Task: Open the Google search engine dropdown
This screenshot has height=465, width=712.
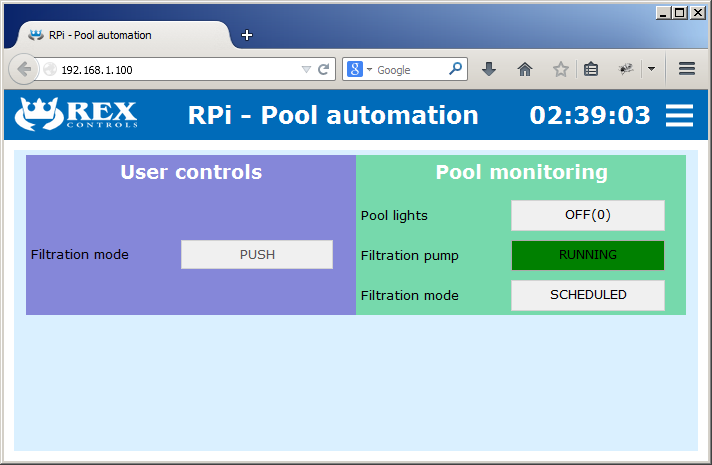Action: click(360, 70)
